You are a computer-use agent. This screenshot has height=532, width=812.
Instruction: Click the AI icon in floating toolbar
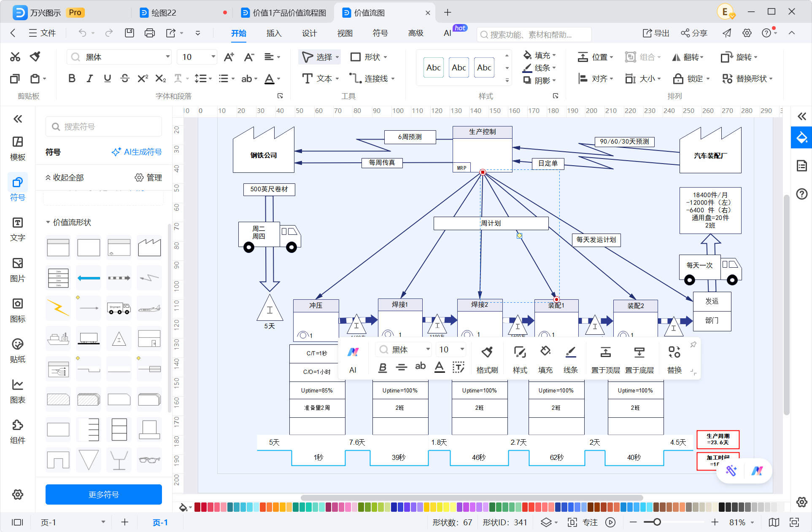click(x=353, y=359)
